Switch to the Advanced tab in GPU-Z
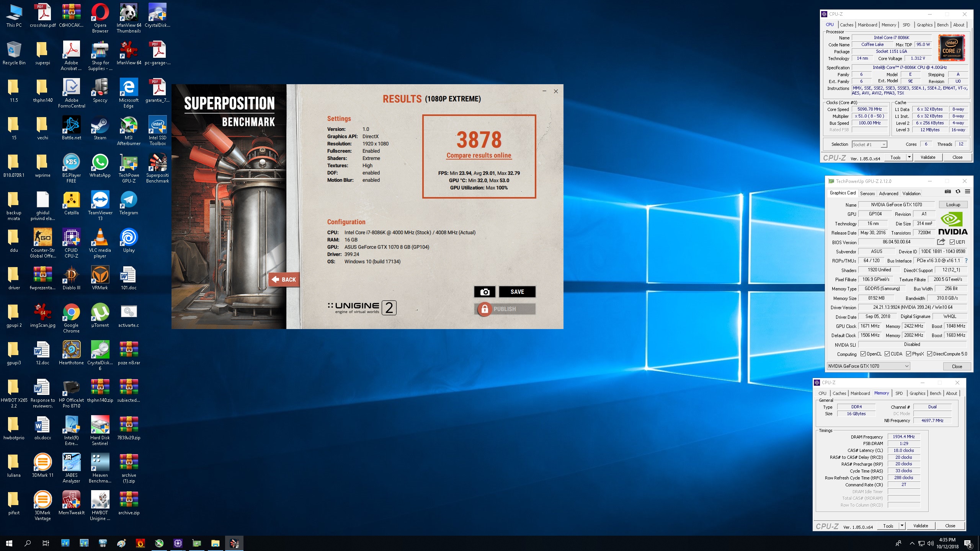Viewport: 980px width, 551px height. (x=888, y=193)
